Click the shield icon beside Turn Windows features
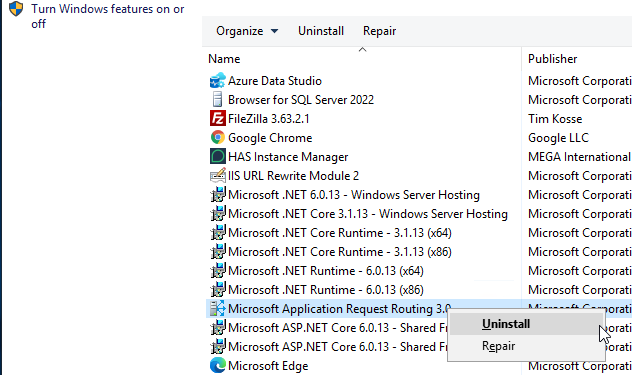Image resolution: width=632 pixels, height=375 pixels. pos(16,8)
